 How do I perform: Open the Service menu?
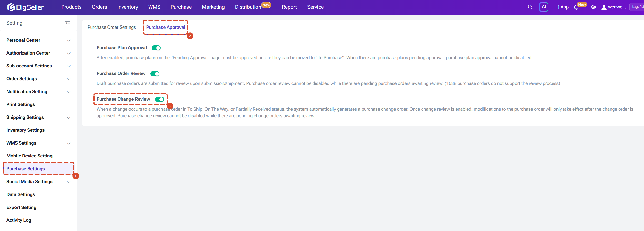(315, 7)
